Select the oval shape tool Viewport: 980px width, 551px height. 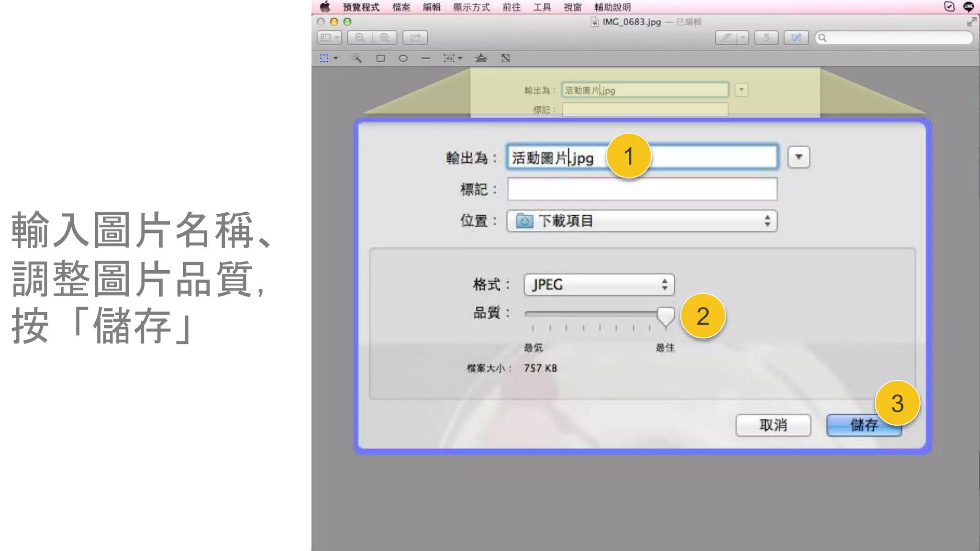403,58
